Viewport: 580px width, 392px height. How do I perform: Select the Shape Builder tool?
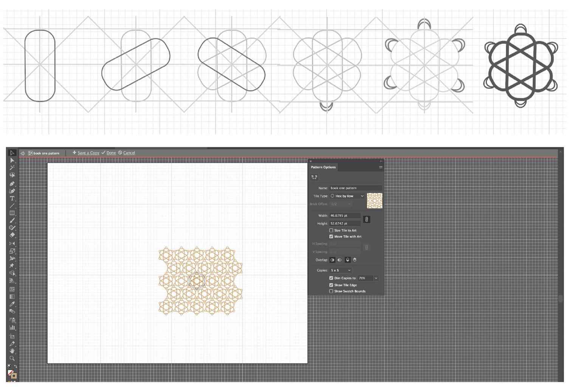[x=12, y=273]
